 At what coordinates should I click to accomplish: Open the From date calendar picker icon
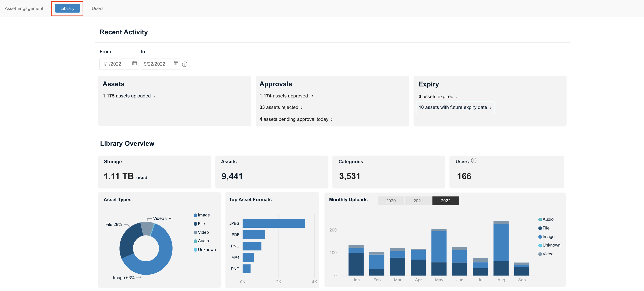point(134,64)
